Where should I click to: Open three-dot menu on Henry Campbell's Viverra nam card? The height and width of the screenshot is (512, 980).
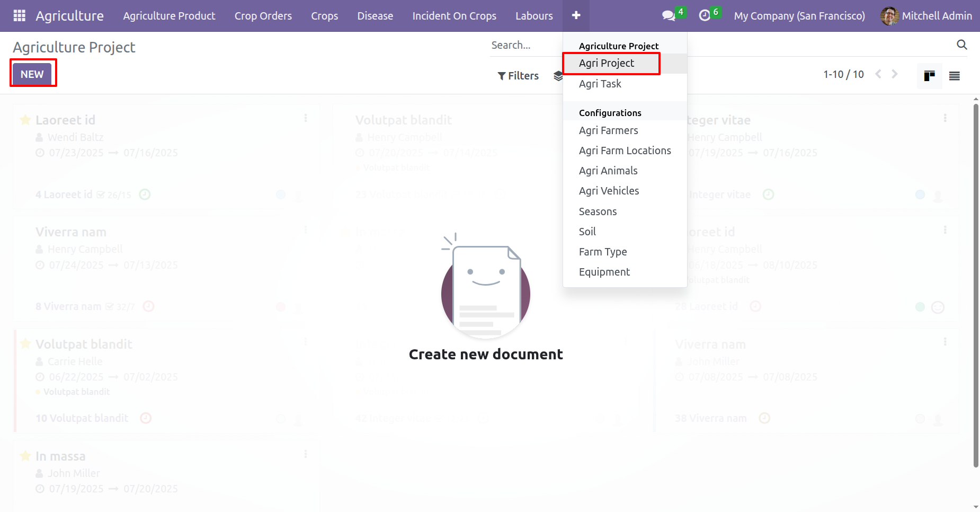306,230
